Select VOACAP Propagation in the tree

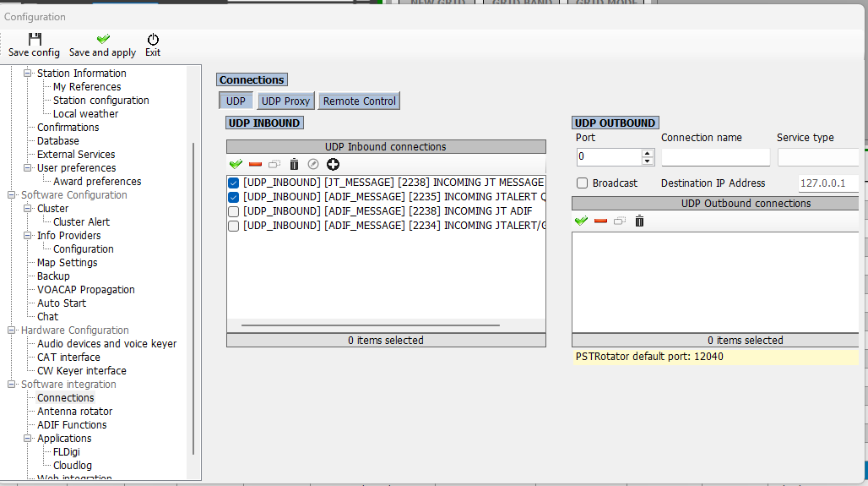(86, 289)
